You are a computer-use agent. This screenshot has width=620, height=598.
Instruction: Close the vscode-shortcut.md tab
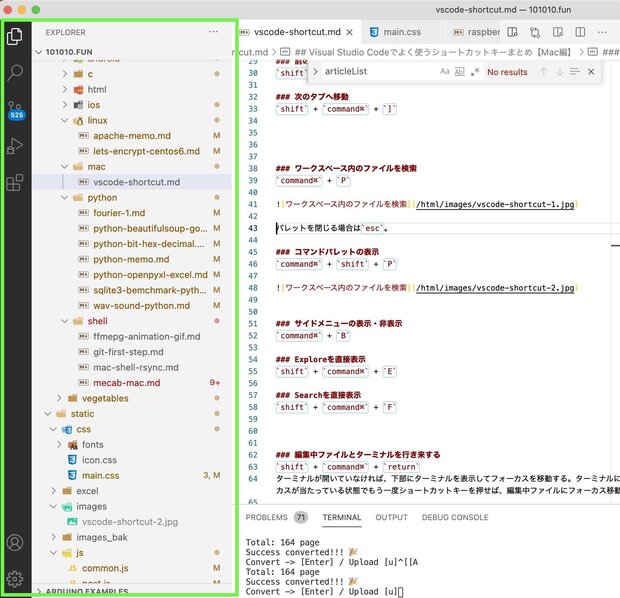(349, 32)
